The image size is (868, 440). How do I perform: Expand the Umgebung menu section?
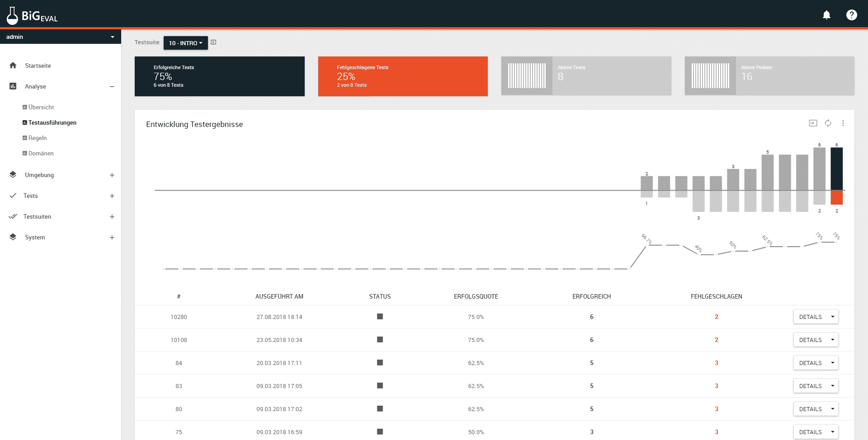coord(112,175)
